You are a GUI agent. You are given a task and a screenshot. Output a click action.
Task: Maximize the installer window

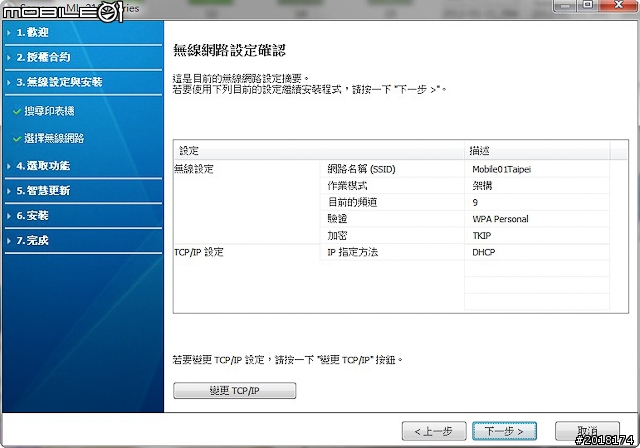point(588,5)
